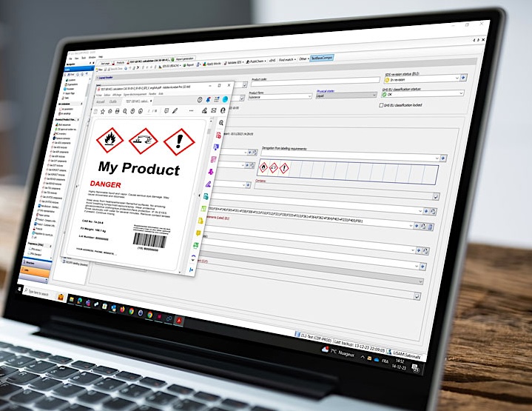Toggle the GHS EU classification locked checkbox
The height and width of the screenshot is (411, 532).
point(381,105)
